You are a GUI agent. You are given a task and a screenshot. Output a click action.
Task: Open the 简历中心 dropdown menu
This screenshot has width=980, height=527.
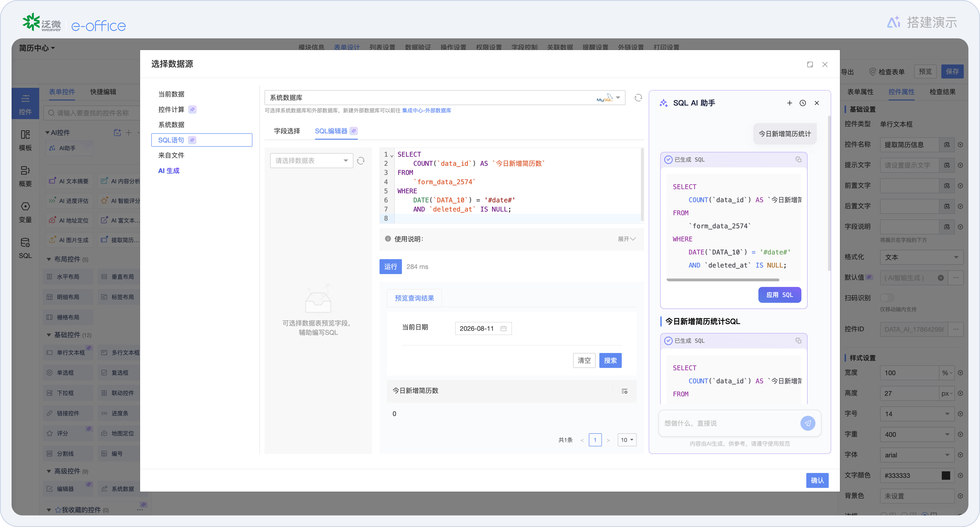click(37, 48)
